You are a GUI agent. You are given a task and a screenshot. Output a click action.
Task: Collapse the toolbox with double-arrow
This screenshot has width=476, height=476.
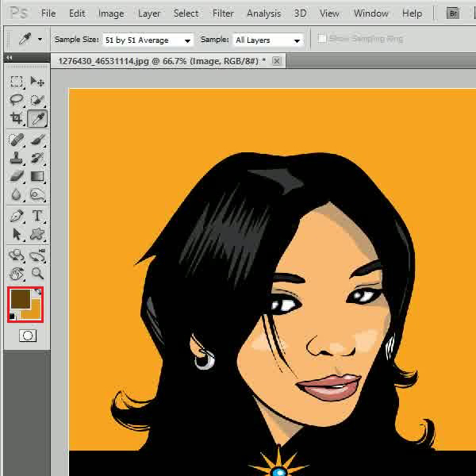point(9,57)
